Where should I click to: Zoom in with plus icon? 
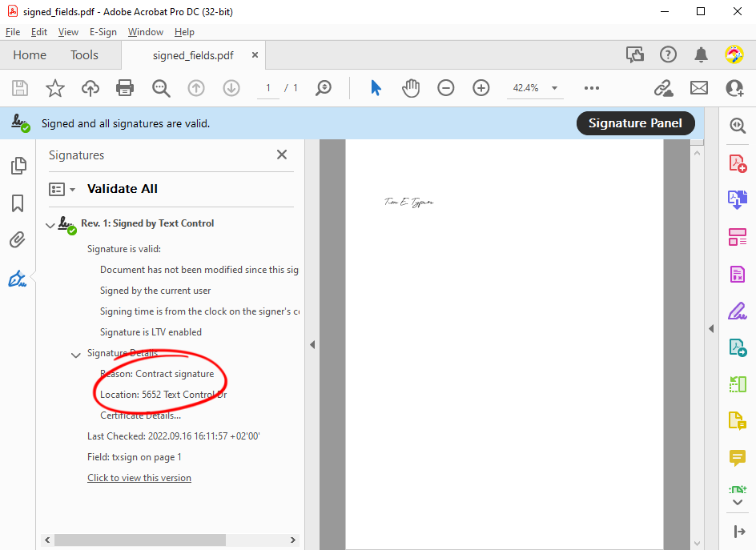481,88
